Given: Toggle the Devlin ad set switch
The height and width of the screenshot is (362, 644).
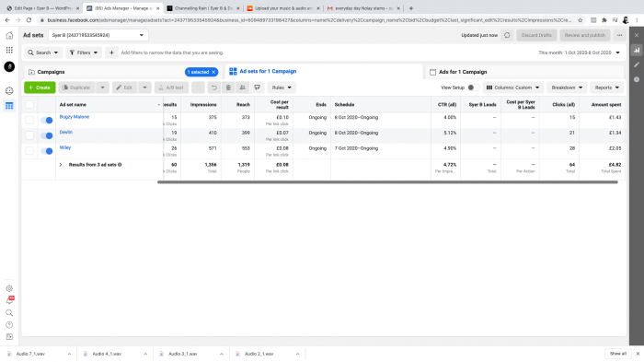Looking at the screenshot, I should 47,135.
